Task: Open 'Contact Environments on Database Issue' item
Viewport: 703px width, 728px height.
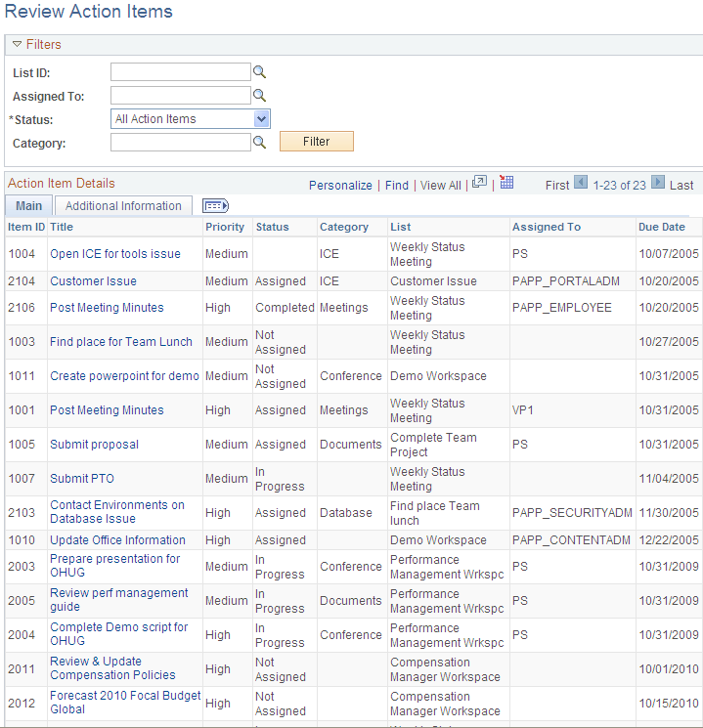Action: (x=117, y=512)
